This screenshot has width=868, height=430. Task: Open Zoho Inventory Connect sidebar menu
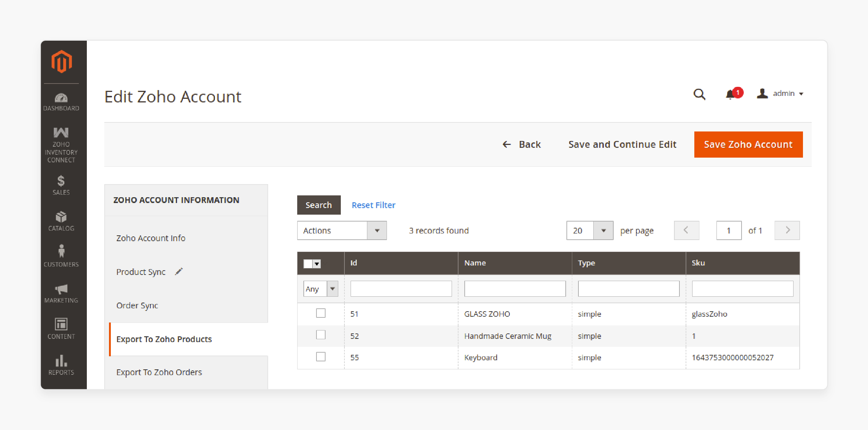point(61,145)
